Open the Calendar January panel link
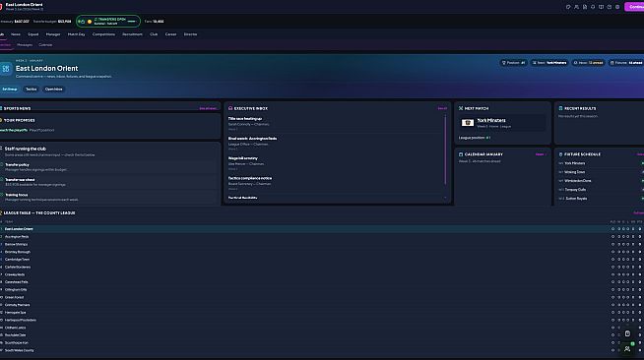The image size is (644, 360). 540,154
